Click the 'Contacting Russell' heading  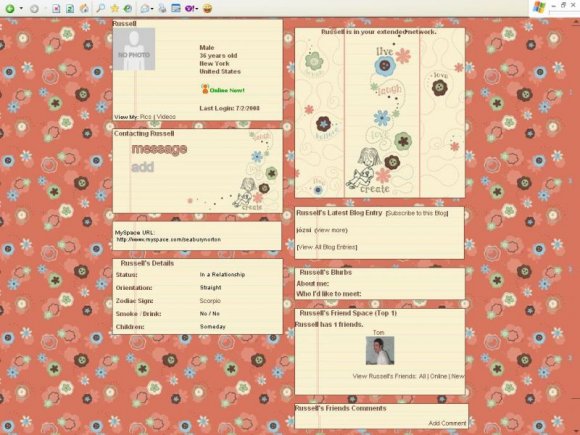click(144, 134)
